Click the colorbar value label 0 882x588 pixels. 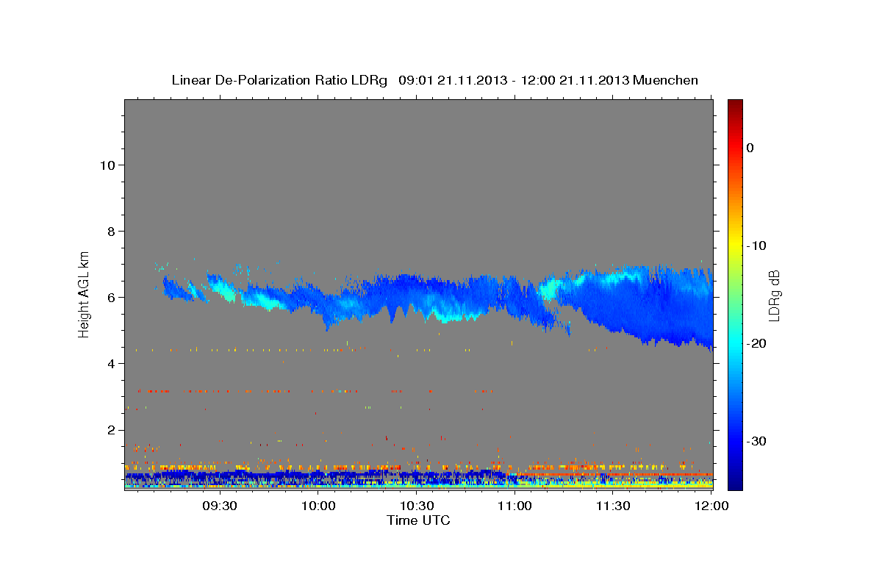click(750, 148)
